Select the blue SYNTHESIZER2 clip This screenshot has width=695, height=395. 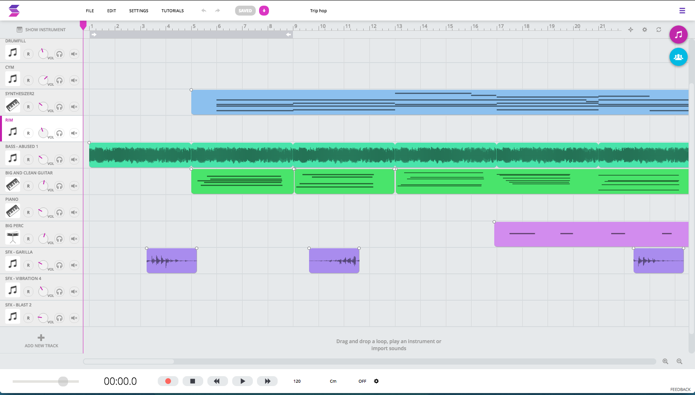[x=440, y=102]
